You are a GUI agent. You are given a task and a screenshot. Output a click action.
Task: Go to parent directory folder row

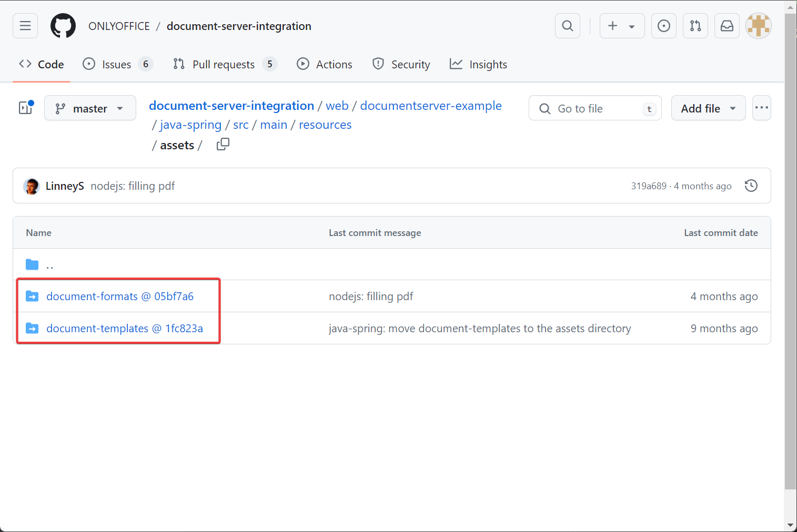[x=49, y=264]
